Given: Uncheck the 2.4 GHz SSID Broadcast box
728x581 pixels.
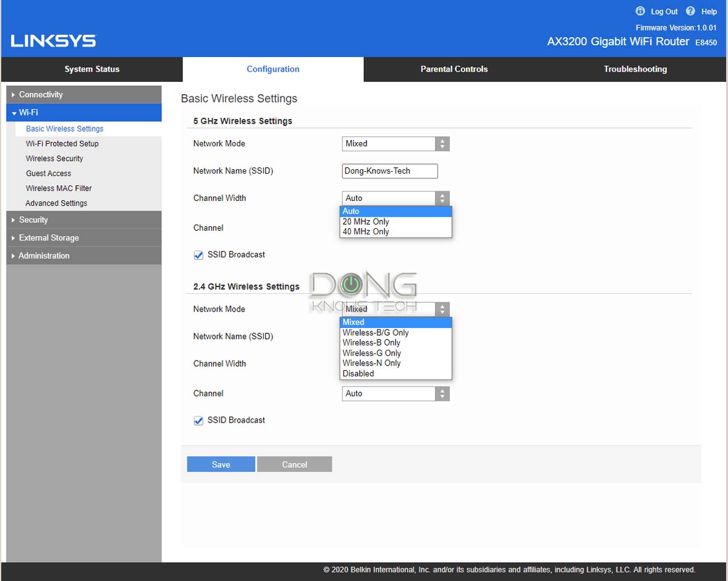Looking at the screenshot, I should coord(198,420).
